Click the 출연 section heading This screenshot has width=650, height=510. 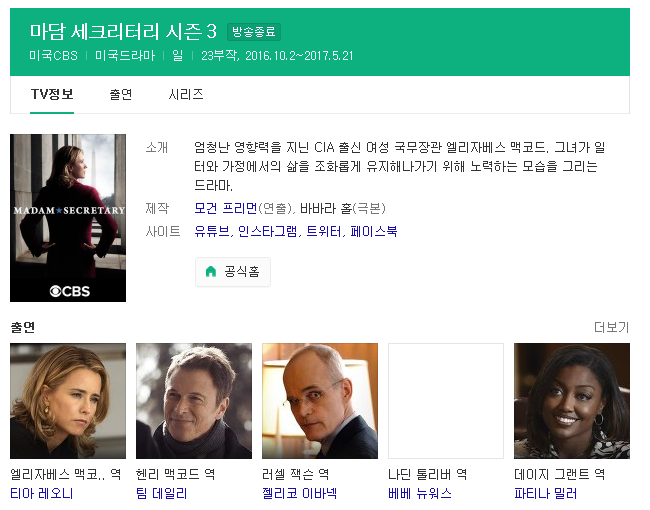click(22, 328)
